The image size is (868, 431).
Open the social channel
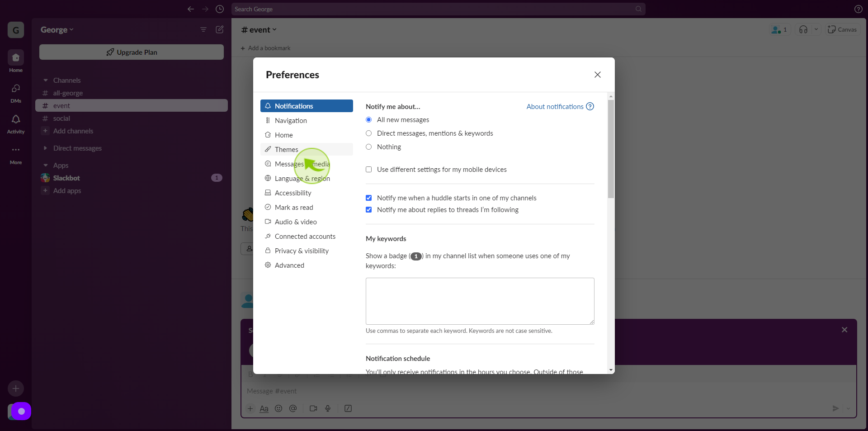132,118
